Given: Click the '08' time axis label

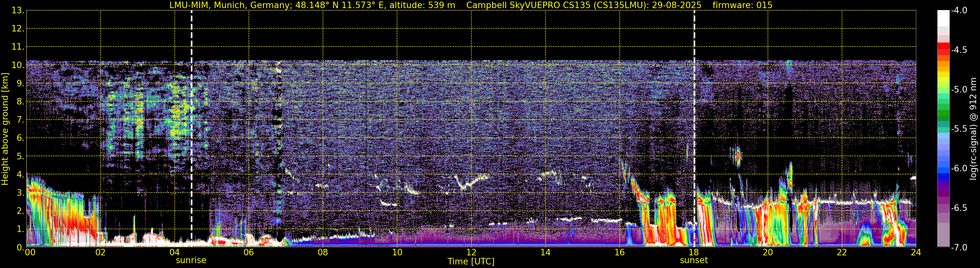Looking at the screenshot, I should point(323,252).
